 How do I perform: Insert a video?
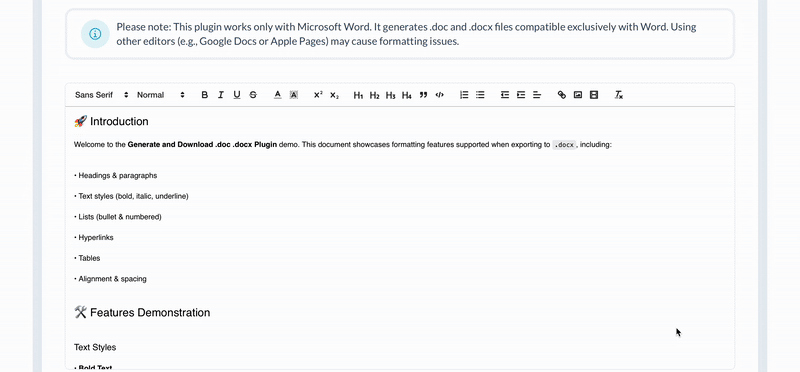coord(594,95)
